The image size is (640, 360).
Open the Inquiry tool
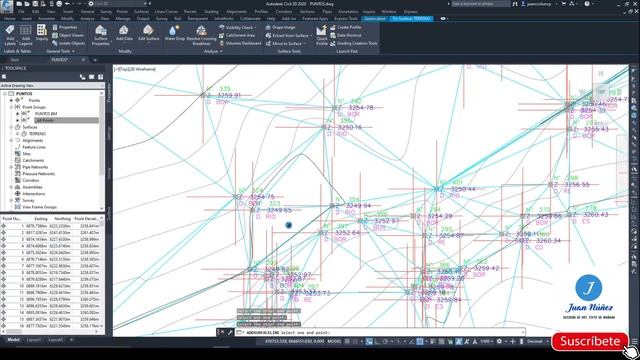click(x=42, y=33)
